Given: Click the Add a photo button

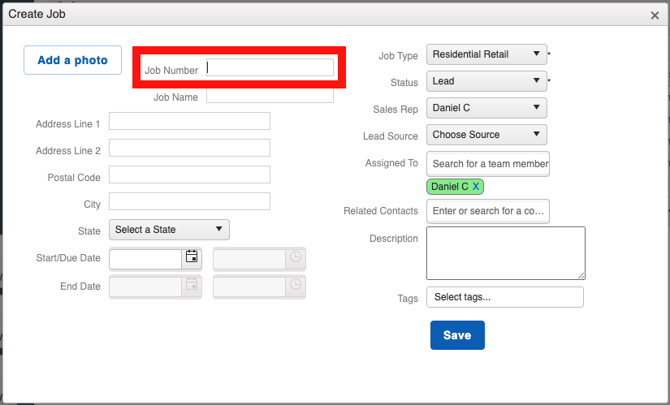Looking at the screenshot, I should [72, 60].
